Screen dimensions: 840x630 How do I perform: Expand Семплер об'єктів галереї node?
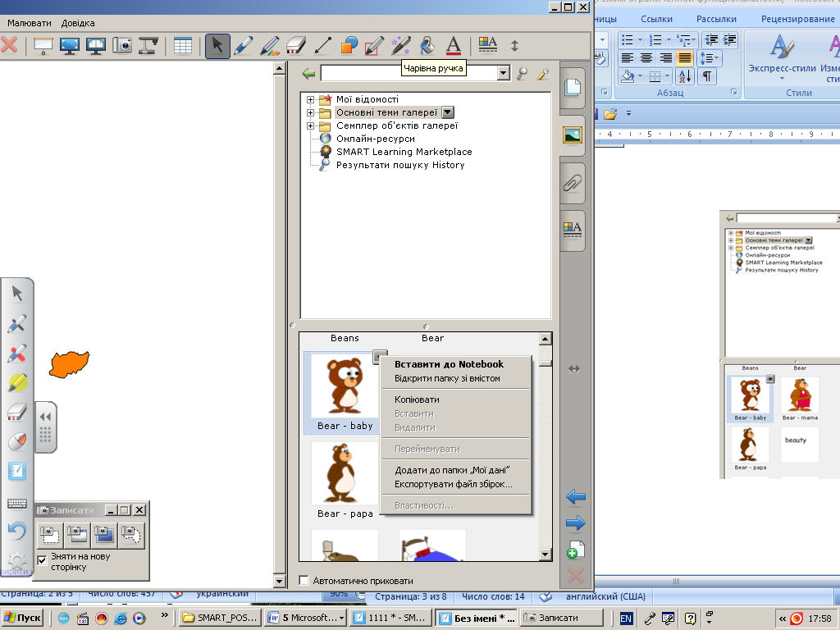310,126
